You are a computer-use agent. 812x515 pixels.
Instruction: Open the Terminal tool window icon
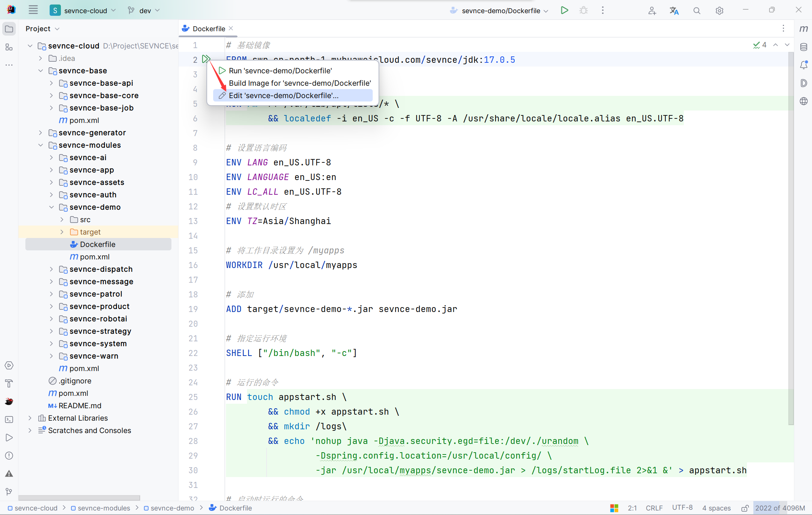pos(9,420)
